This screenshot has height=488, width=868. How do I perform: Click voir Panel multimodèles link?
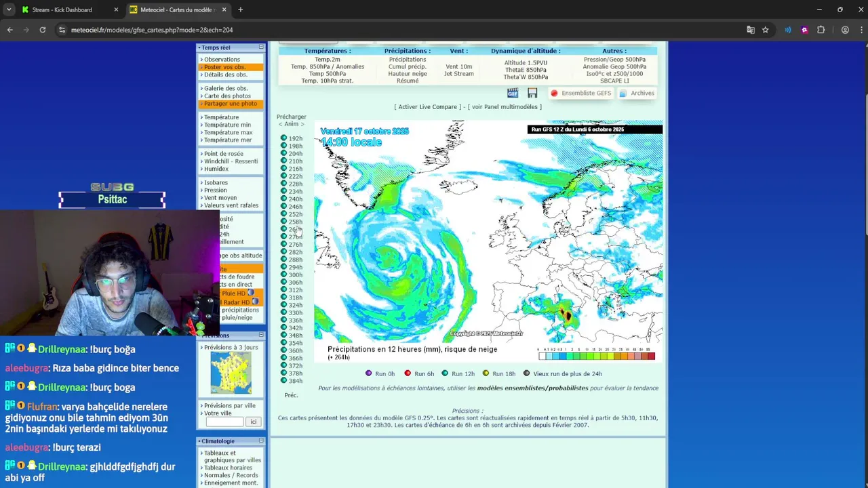click(505, 107)
